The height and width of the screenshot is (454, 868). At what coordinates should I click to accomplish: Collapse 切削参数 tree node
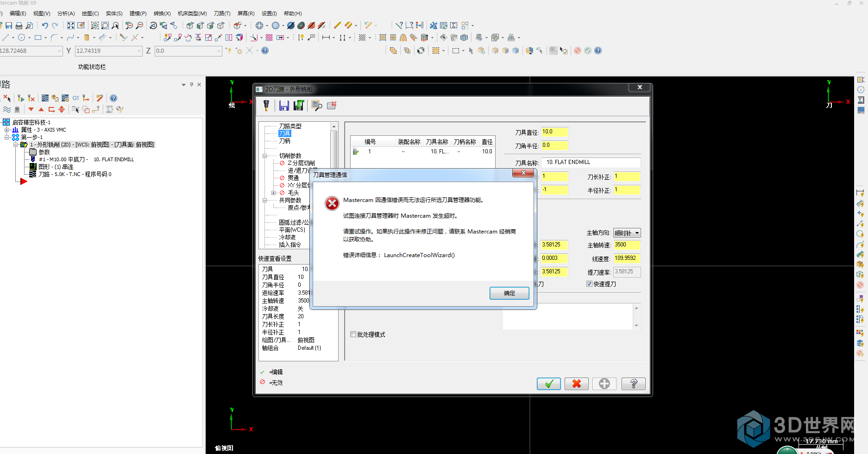click(265, 156)
